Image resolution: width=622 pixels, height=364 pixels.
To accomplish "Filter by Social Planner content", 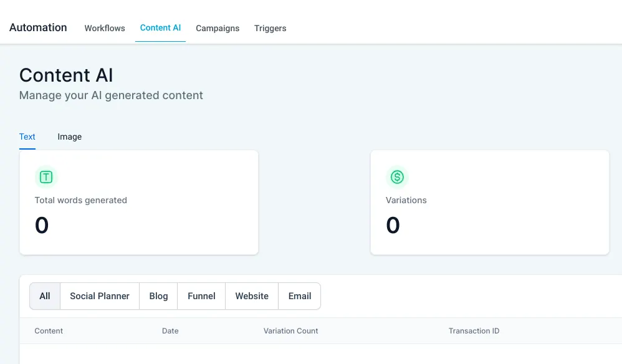I will (100, 296).
